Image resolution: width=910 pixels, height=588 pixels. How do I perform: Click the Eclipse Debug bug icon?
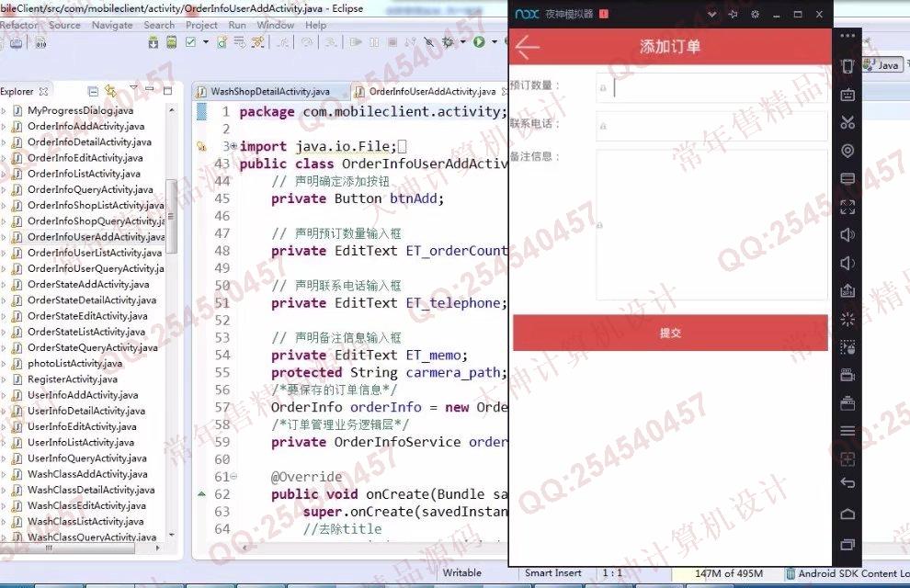(448, 41)
